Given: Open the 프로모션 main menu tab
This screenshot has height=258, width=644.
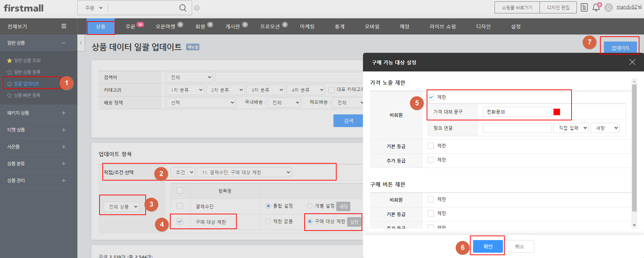Looking at the screenshot, I should 270,26.
